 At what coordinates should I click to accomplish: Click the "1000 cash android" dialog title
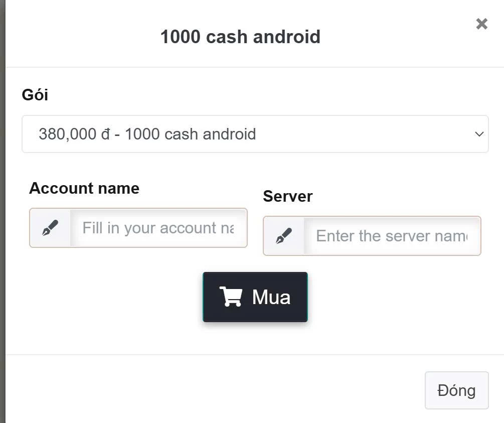click(x=240, y=37)
